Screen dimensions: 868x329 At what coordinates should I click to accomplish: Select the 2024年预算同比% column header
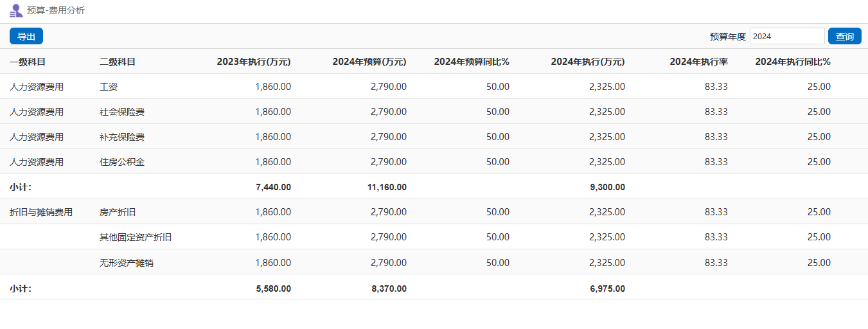point(472,62)
